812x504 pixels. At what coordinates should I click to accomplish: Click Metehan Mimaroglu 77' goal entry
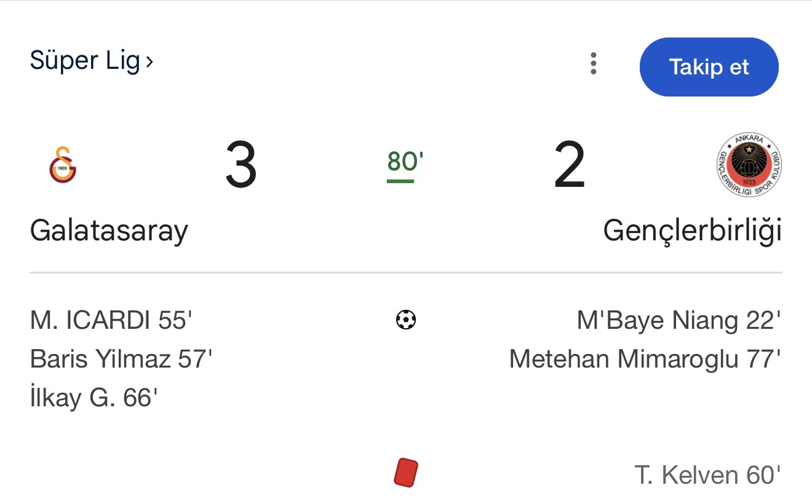pos(645,359)
